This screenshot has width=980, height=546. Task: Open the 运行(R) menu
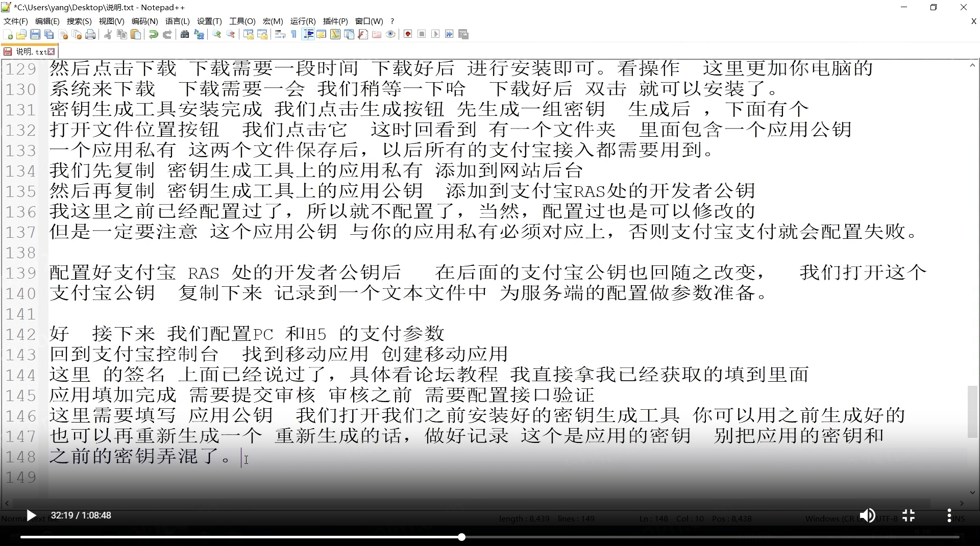click(x=303, y=21)
